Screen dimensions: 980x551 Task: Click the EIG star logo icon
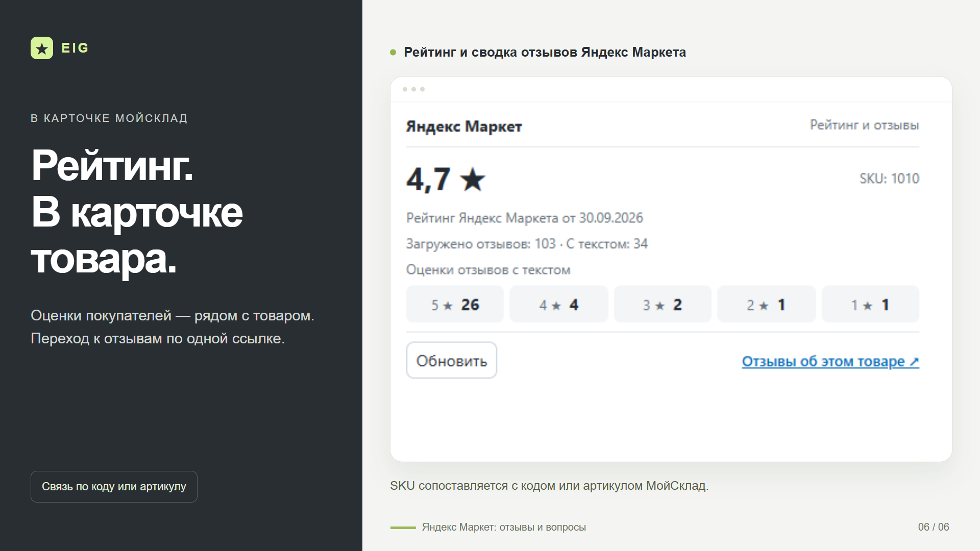pos(42,48)
